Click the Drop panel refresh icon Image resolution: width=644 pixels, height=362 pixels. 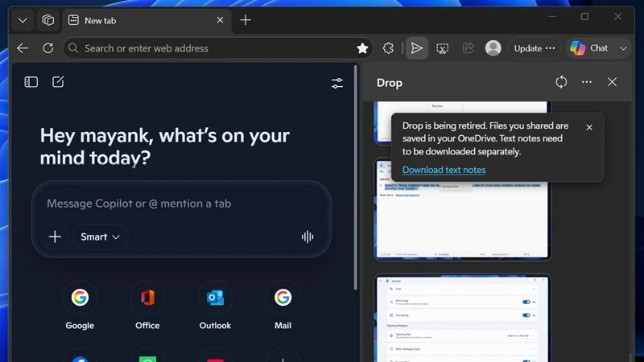click(561, 82)
